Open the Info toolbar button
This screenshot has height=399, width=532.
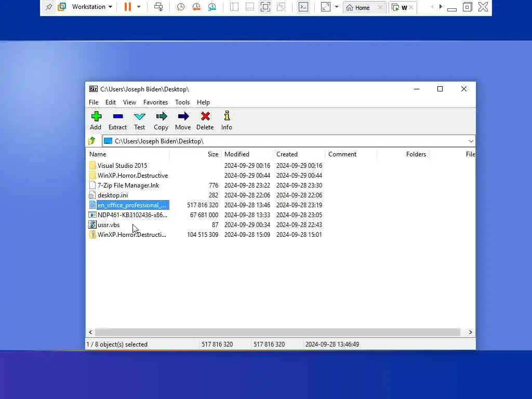point(227,121)
